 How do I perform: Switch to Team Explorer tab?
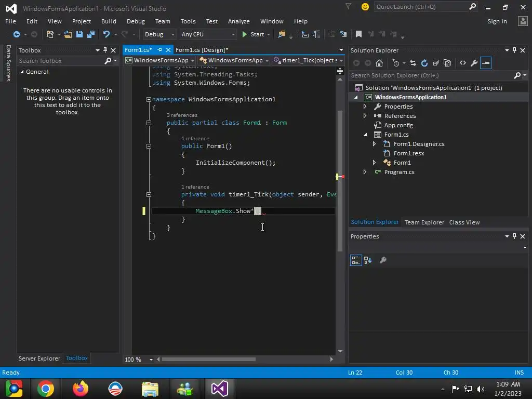coord(424,222)
